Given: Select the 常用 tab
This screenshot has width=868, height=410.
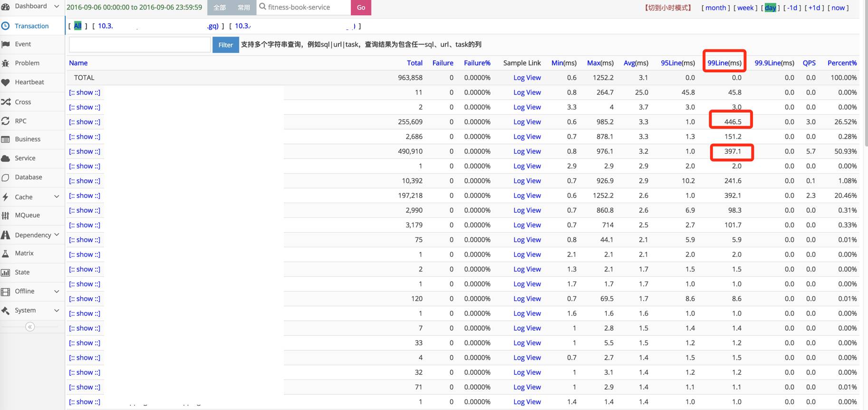Looking at the screenshot, I should click(244, 8).
